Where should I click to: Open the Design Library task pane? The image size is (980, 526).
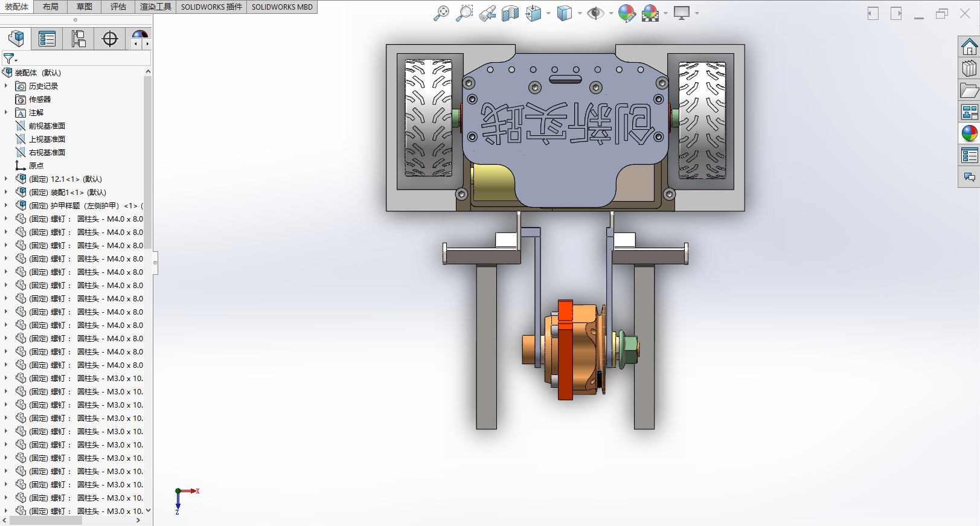[969, 68]
